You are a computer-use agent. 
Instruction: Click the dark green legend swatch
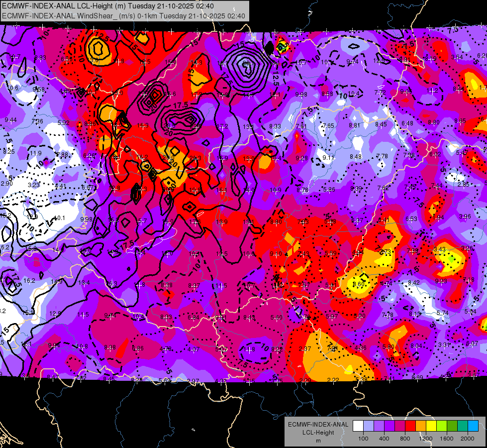click(x=452, y=426)
